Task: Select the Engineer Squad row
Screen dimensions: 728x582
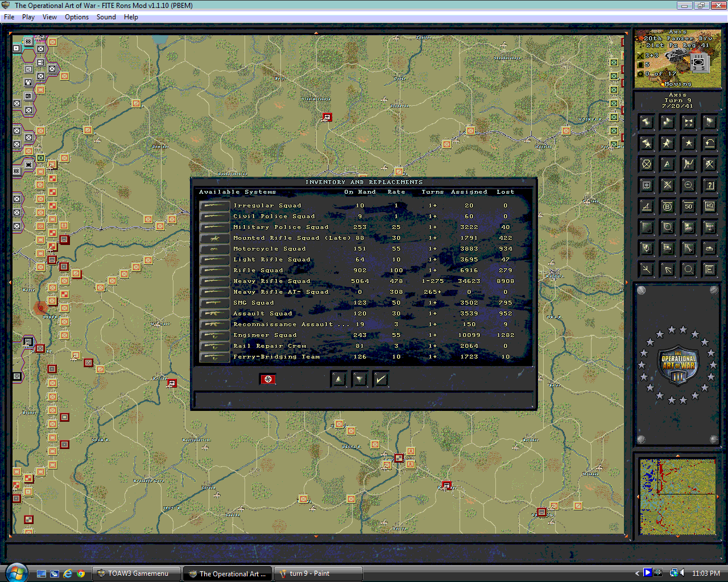Action: (x=365, y=335)
